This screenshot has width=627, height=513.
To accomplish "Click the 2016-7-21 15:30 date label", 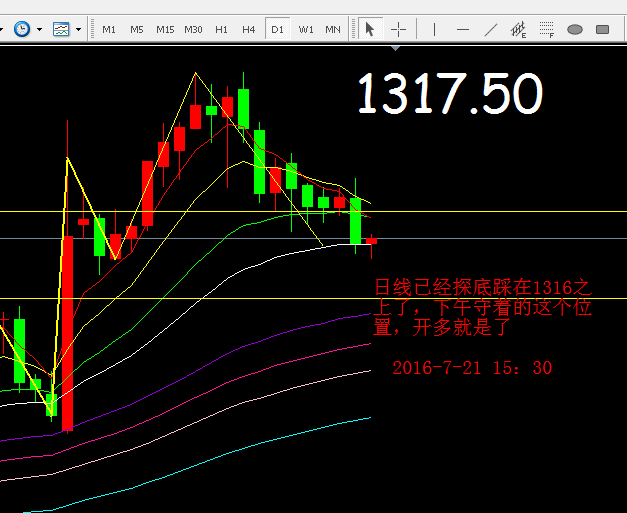I will (472, 368).
